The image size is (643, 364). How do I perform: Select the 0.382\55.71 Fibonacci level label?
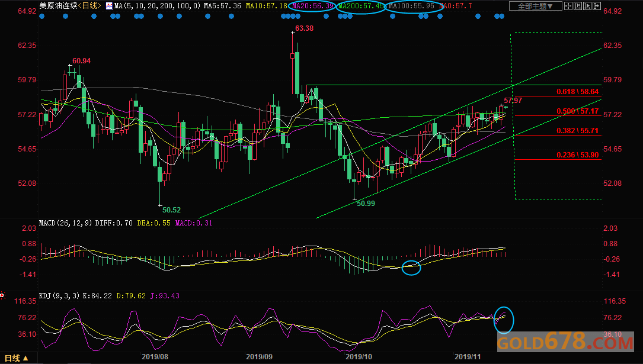click(577, 131)
